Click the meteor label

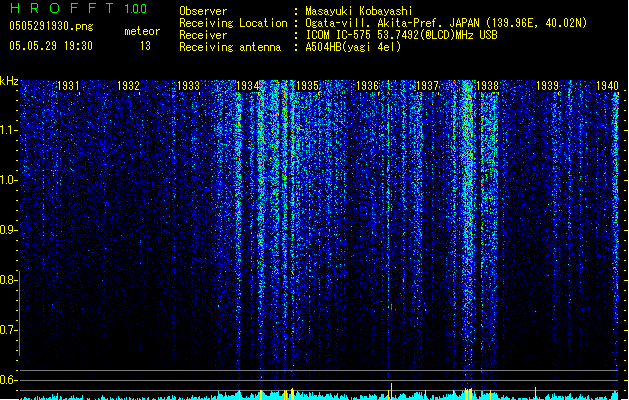point(142,31)
